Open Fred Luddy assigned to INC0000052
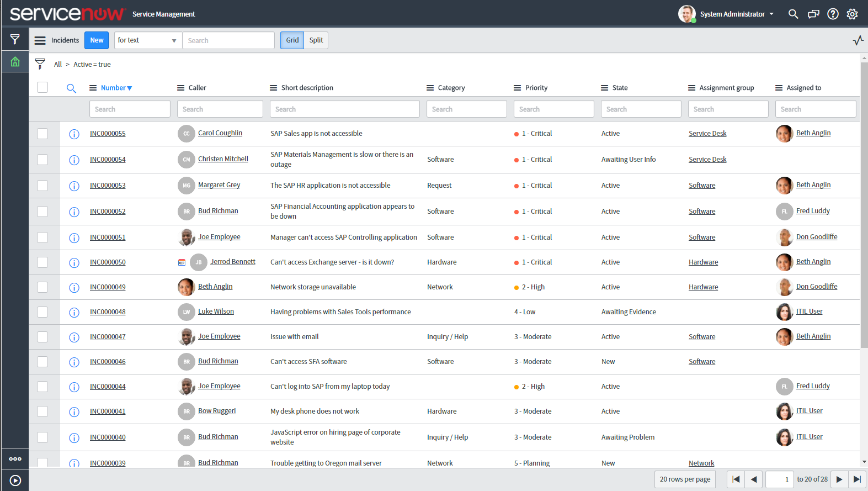868x491 pixels. [813, 211]
